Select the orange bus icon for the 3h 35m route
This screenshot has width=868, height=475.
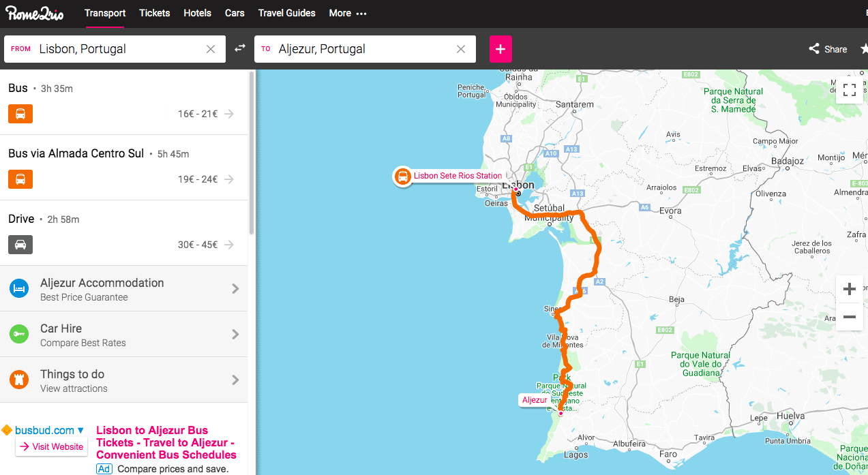pyautogui.click(x=20, y=114)
